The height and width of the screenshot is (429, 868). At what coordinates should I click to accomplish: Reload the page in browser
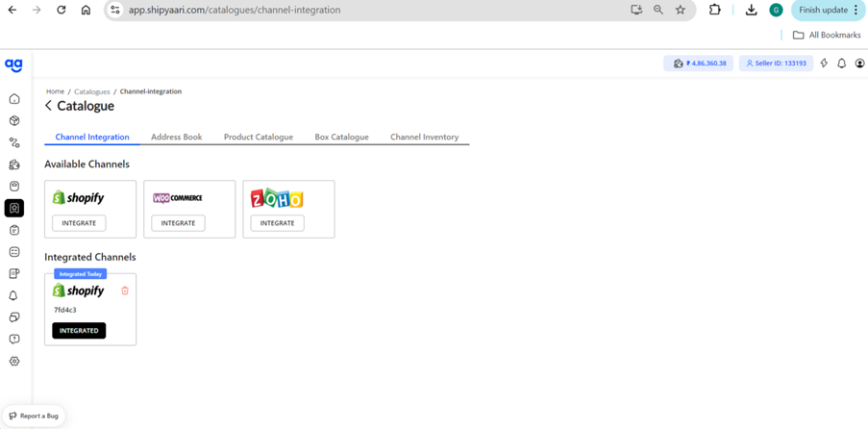click(62, 10)
